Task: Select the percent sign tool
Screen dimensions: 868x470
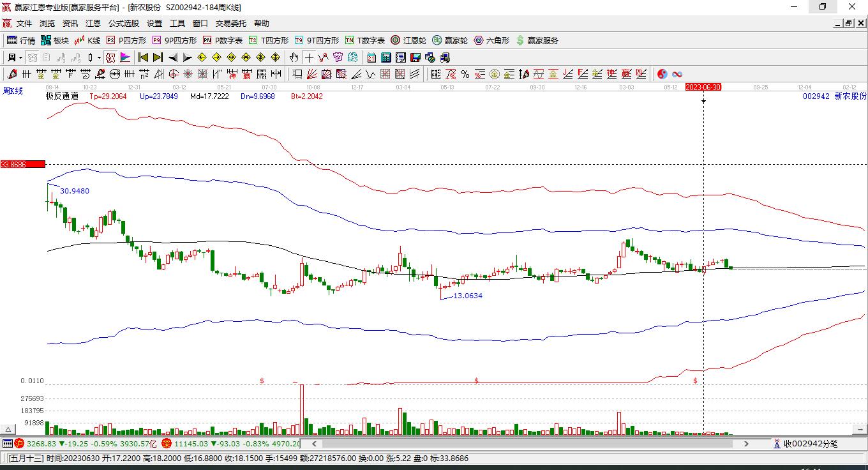Action: tap(465, 74)
